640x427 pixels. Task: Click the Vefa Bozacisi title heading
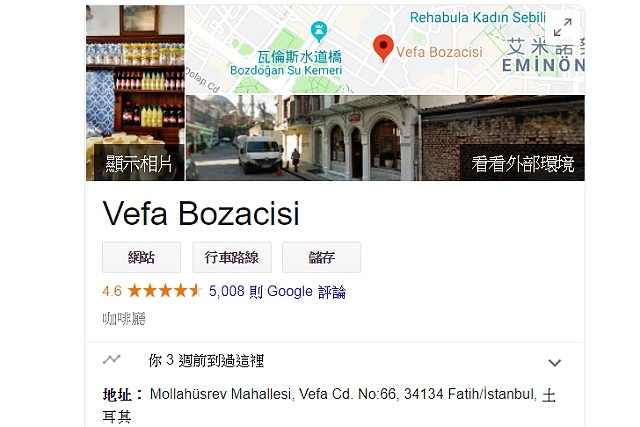tap(201, 213)
